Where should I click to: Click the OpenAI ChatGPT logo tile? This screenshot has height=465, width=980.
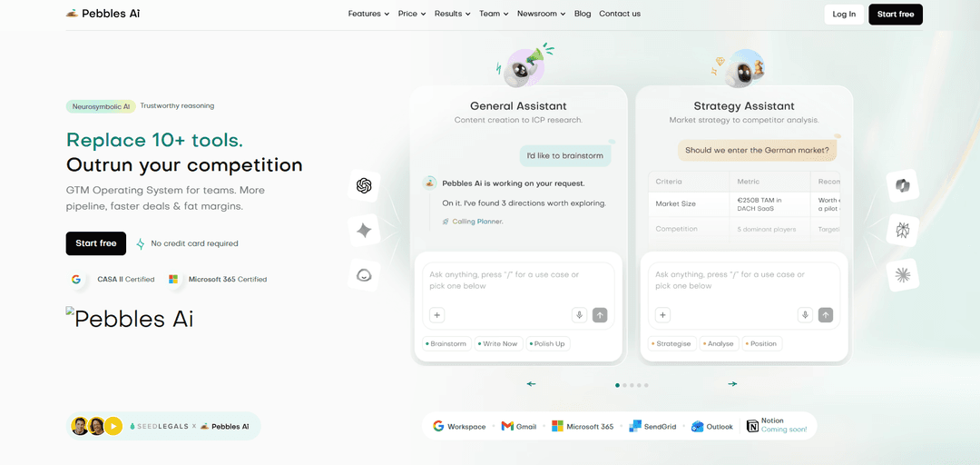click(x=365, y=185)
